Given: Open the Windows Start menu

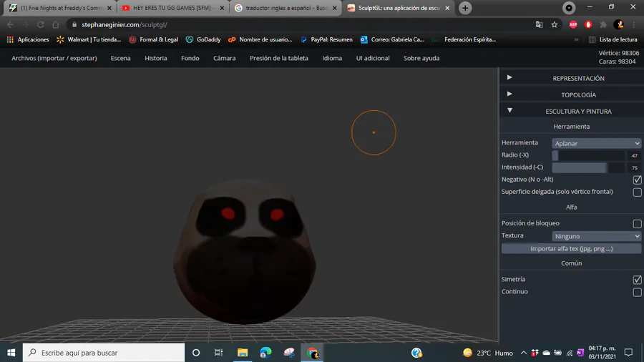Looking at the screenshot, I should (x=11, y=353).
